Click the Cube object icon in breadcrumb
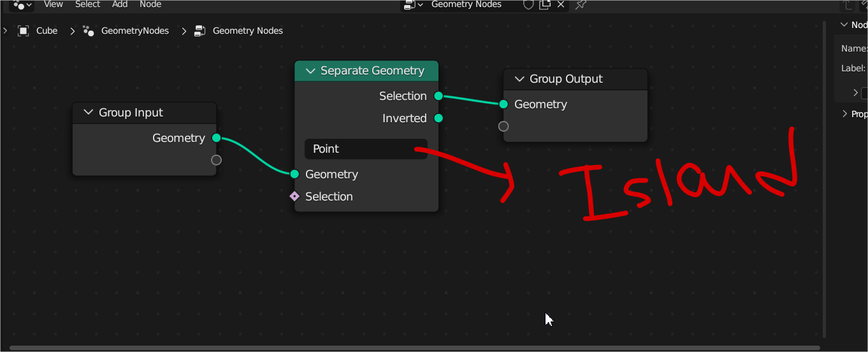868x352 pixels. (24, 31)
